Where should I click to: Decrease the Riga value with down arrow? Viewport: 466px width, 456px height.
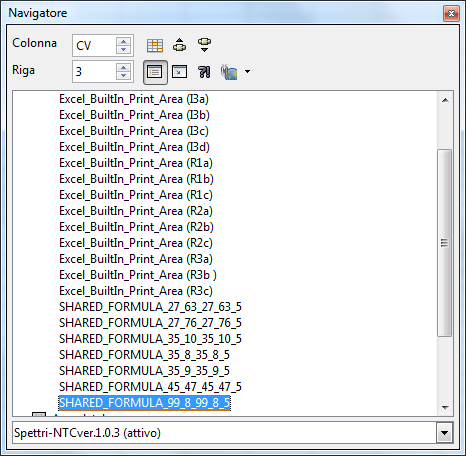pos(124,76)
